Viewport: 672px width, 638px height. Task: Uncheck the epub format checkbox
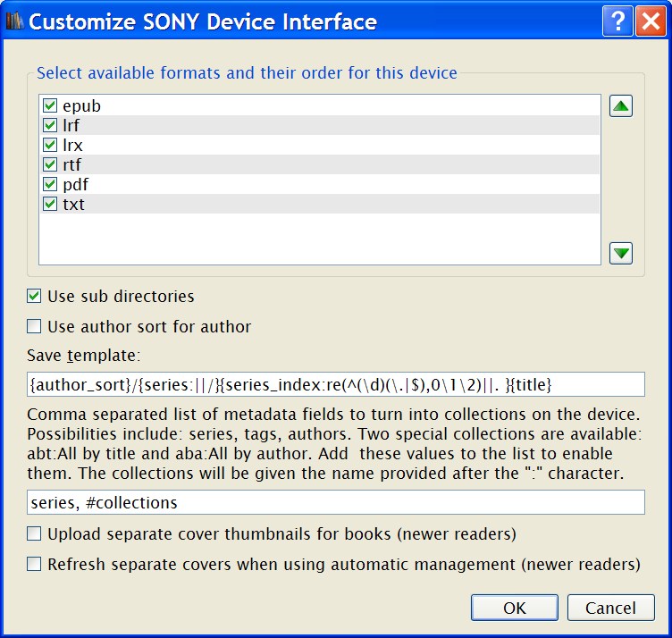coord(50,106)
